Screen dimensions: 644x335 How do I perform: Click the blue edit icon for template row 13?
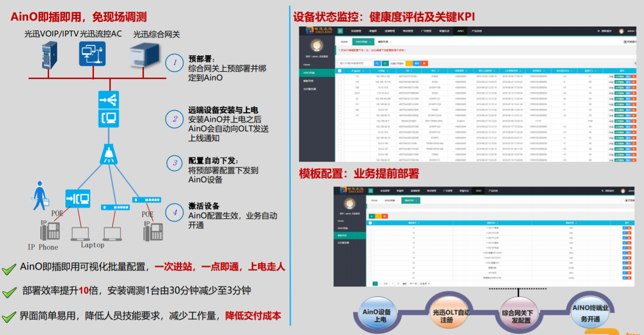pos(625,228)
